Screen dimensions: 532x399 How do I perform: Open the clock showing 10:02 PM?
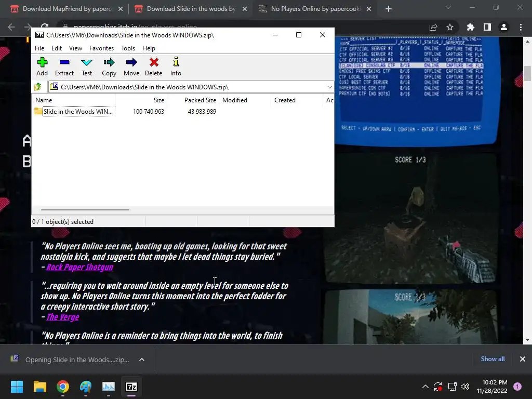coord(491,387)
